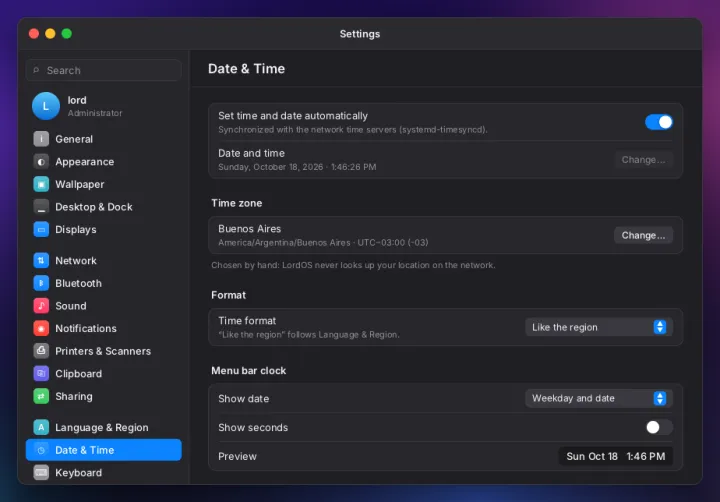720x502 pixels.
Task: Click the search magnifier icon
Action: (x=36, y=70)
